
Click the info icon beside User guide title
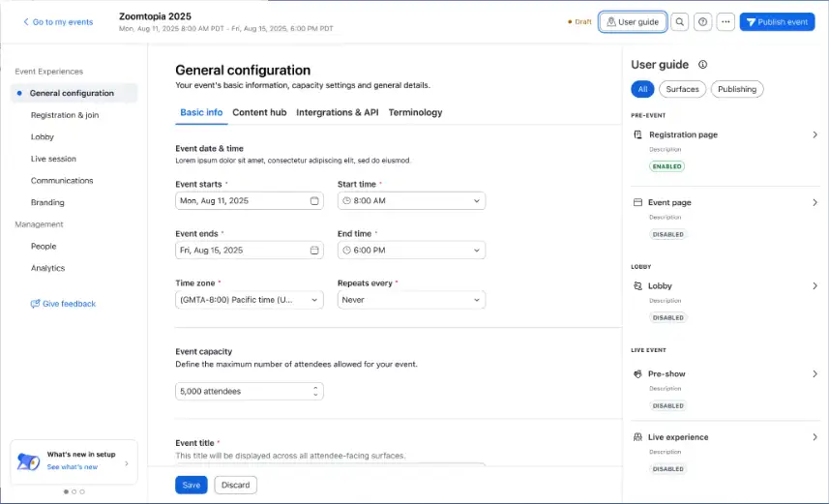702,65
